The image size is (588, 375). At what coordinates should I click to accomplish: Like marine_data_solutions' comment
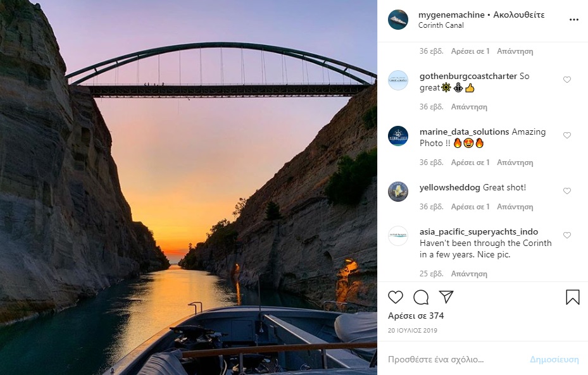point(566,135)
